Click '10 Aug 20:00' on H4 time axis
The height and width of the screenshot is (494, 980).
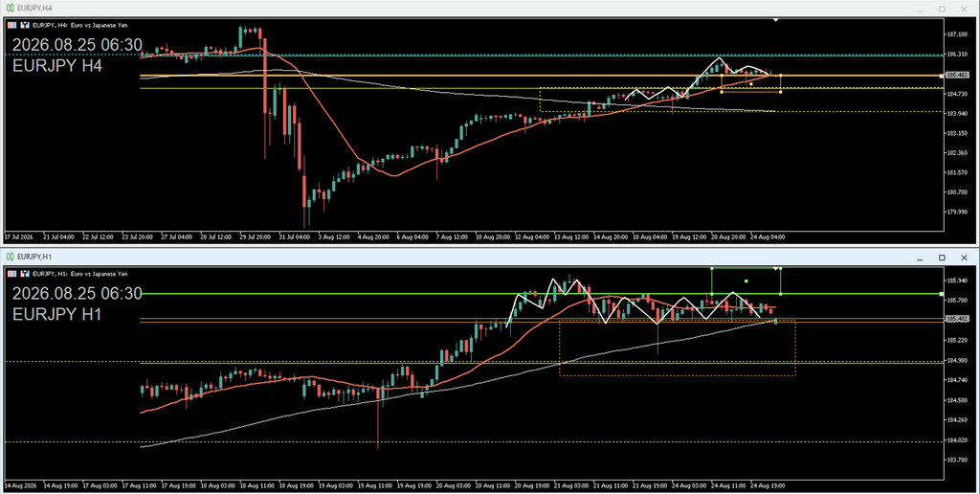click(491, 237)
